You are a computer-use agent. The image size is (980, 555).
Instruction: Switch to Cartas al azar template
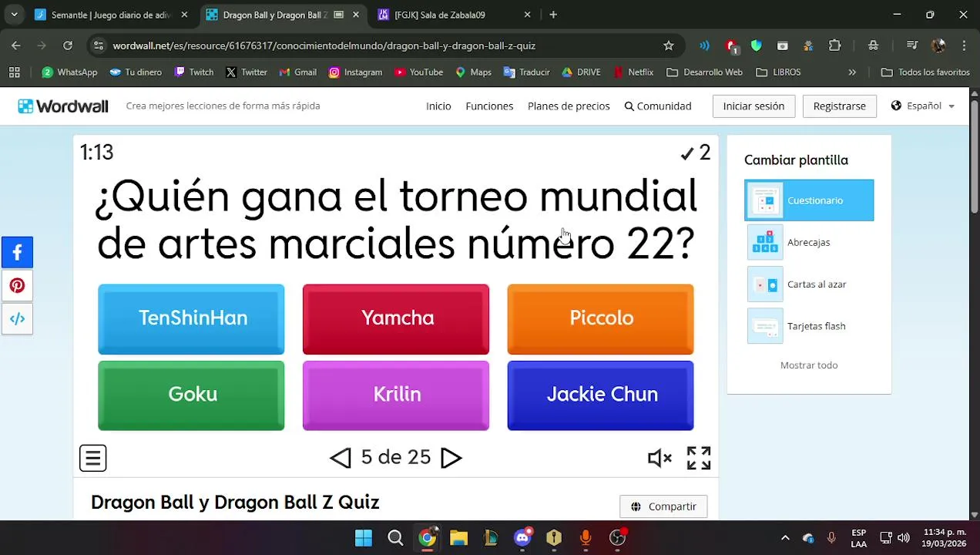pyautogui.click(x=809, y=284)
